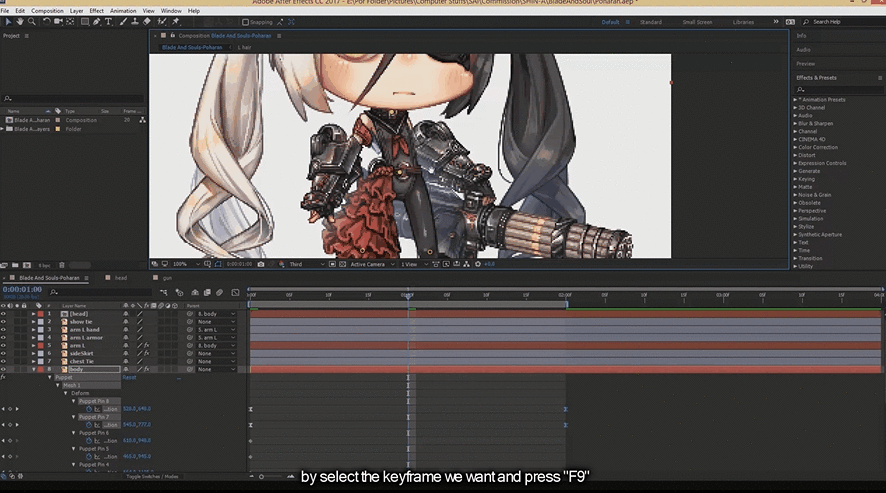Viewport: 886px width, 493px height.
Task: Select the Unified Camera tool
Action: pos(58,21)
